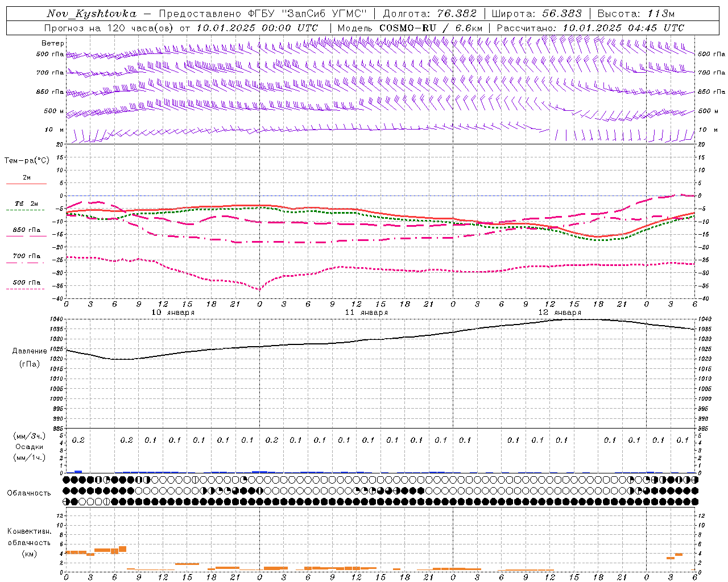Click the '12 января' date label
The width and height of the screenshot is (728, 582).
coord(560,312)
